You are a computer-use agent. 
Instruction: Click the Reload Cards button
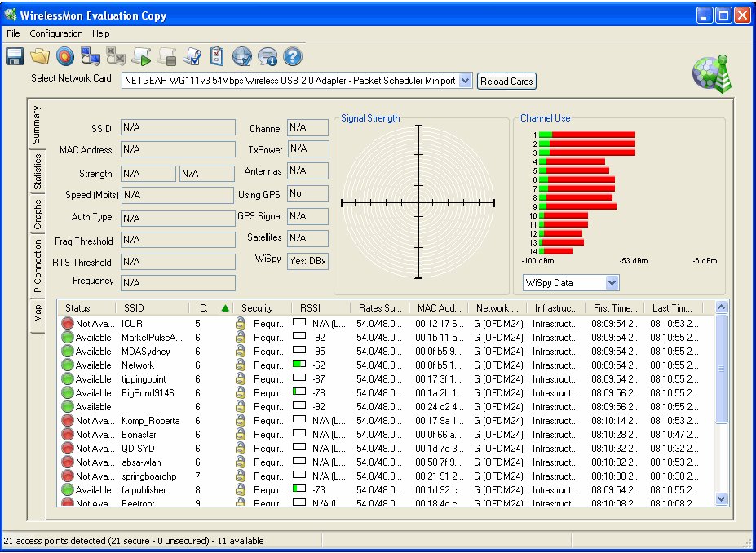506,82
